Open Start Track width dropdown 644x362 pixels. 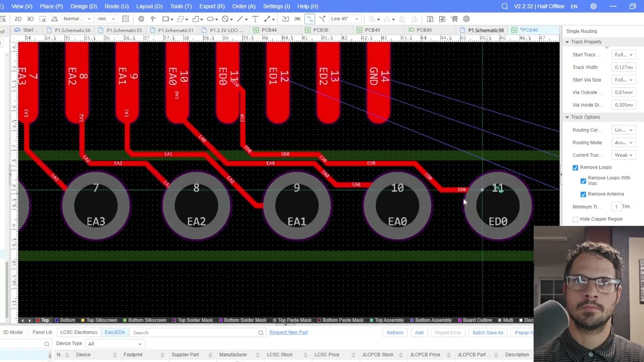pos(623,55)
